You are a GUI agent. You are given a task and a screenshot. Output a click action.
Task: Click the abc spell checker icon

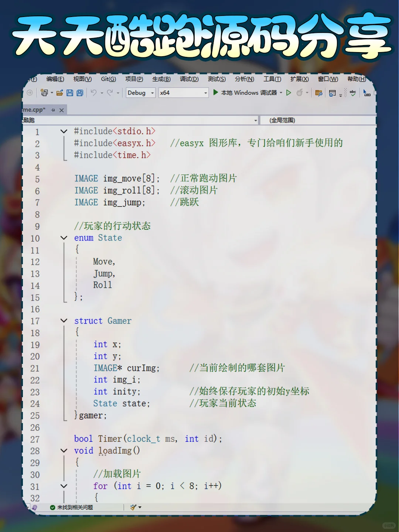tap(353, 93)
